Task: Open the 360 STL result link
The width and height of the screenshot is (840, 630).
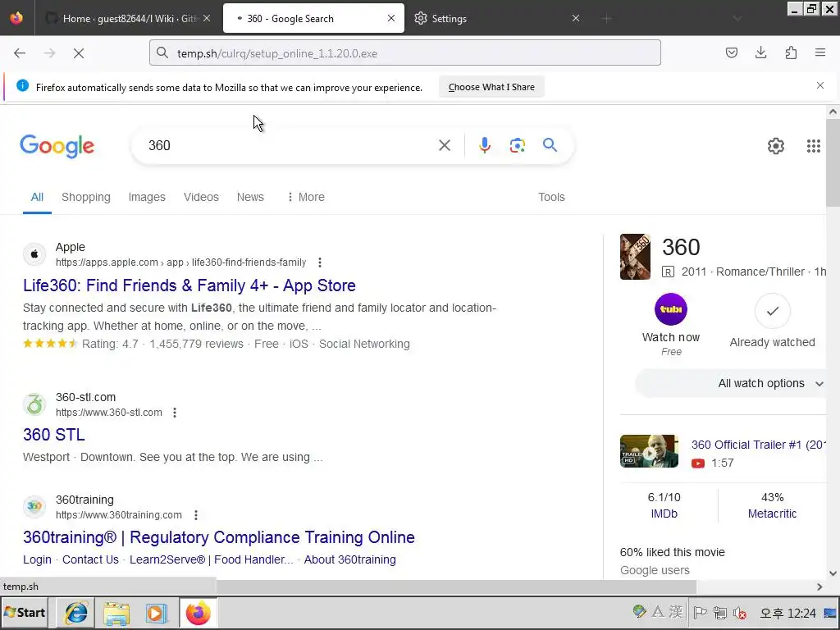Action: pos(53,435)
